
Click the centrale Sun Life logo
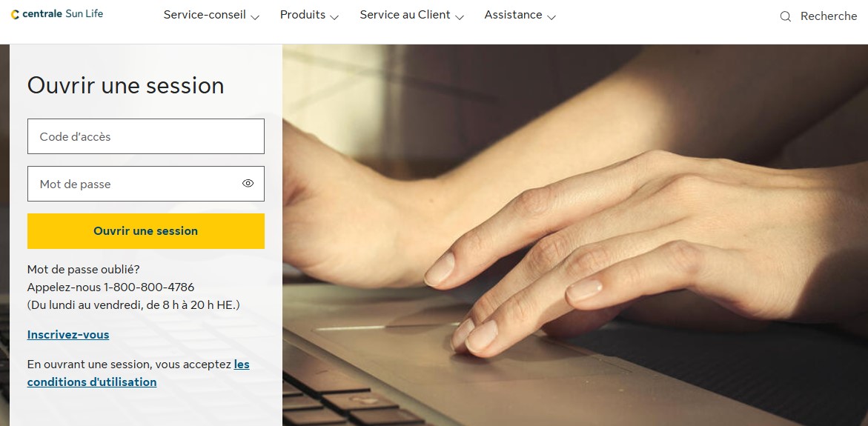(x=57, y=14)
